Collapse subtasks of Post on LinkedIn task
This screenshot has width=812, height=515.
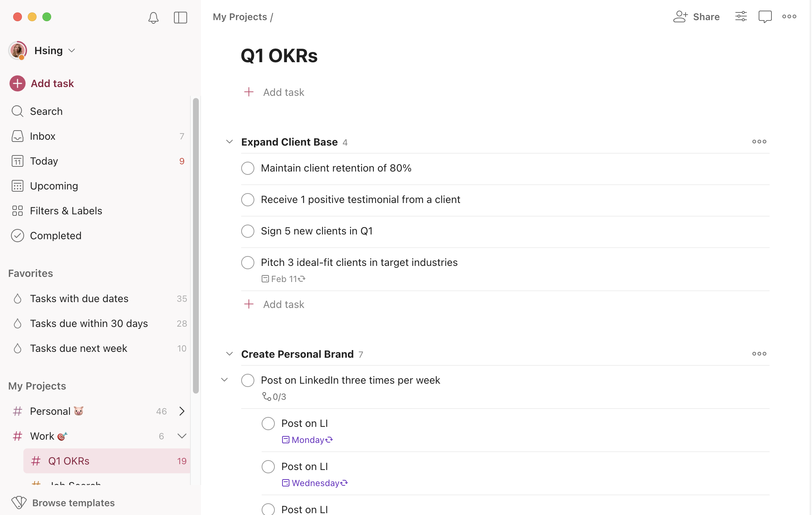pyautogui.click(x=225, y=380)
